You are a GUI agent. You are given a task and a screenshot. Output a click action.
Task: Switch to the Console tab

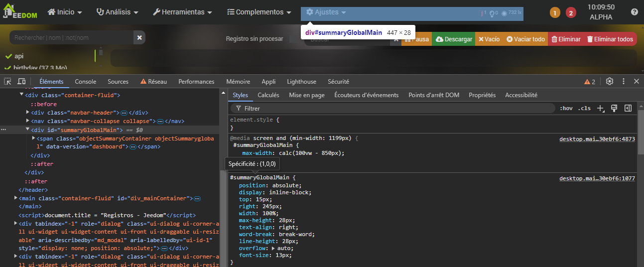(x=86, y=82)
